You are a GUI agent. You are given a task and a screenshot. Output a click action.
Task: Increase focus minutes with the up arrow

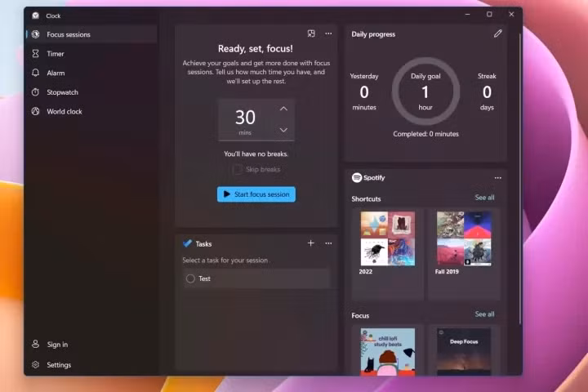coord(283,109)
